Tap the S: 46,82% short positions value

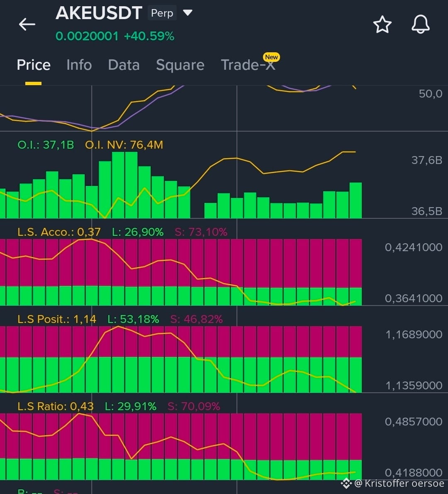pyautogui.click(x=197, y=319)
